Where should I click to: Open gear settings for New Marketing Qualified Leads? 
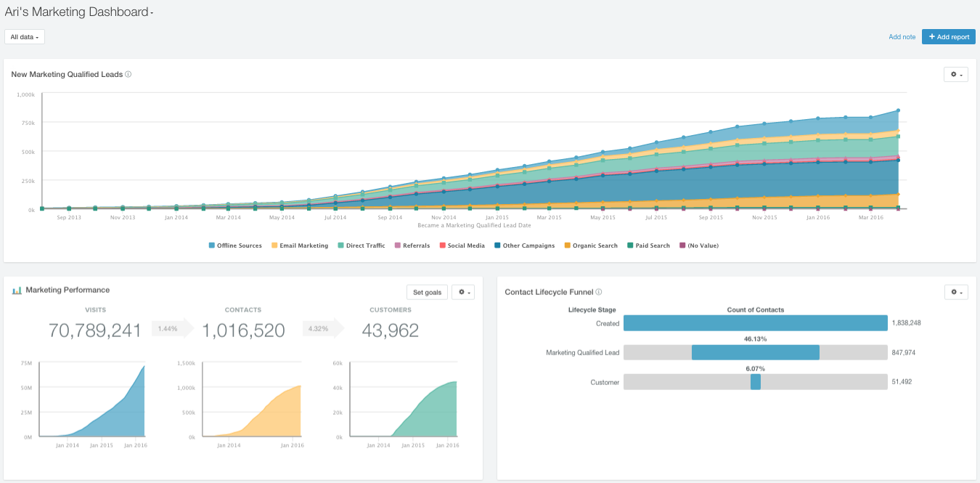pos(955,74)
